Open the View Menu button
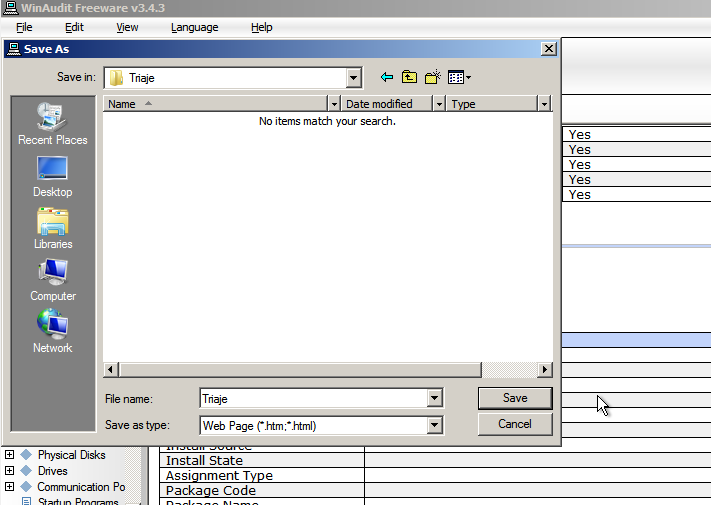Screen dimensions: 711x505 coord(459,78)
